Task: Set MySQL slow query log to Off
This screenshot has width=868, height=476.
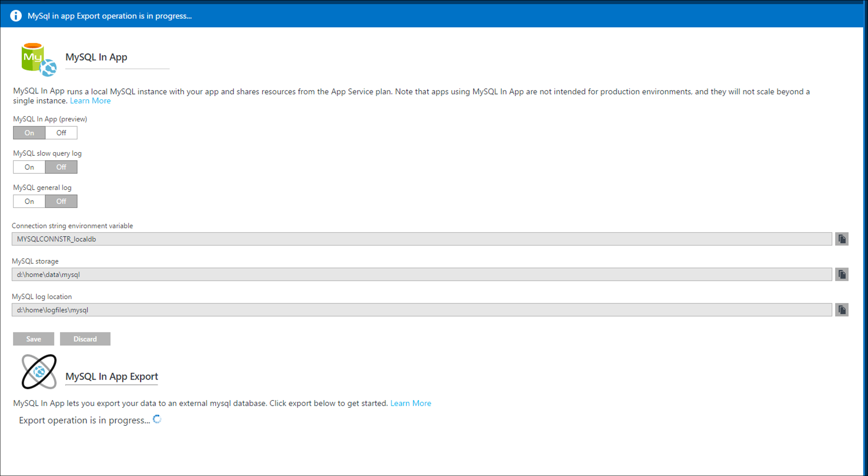Action: point(61,167)
